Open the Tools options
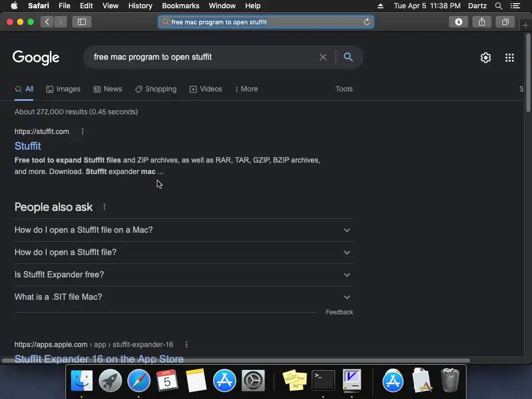The height and width of the screenshot is (399, 532). [x=344, y=89]
